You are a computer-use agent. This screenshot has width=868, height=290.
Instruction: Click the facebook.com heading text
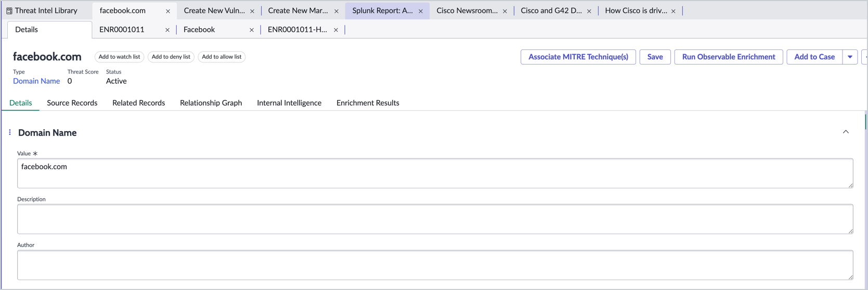tap(47, 57)
